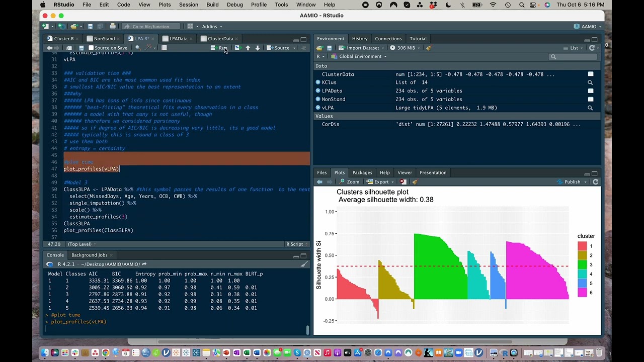Expand the KClus object
This screenshot has height=362, width=644.
tap(318, 82)
